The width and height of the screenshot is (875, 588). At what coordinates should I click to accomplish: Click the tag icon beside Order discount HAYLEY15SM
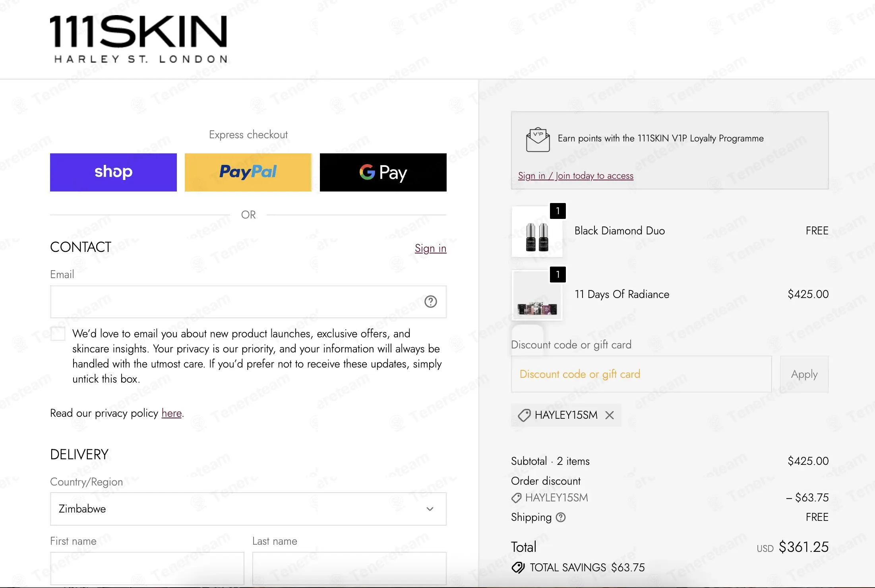tap(516, 498)
